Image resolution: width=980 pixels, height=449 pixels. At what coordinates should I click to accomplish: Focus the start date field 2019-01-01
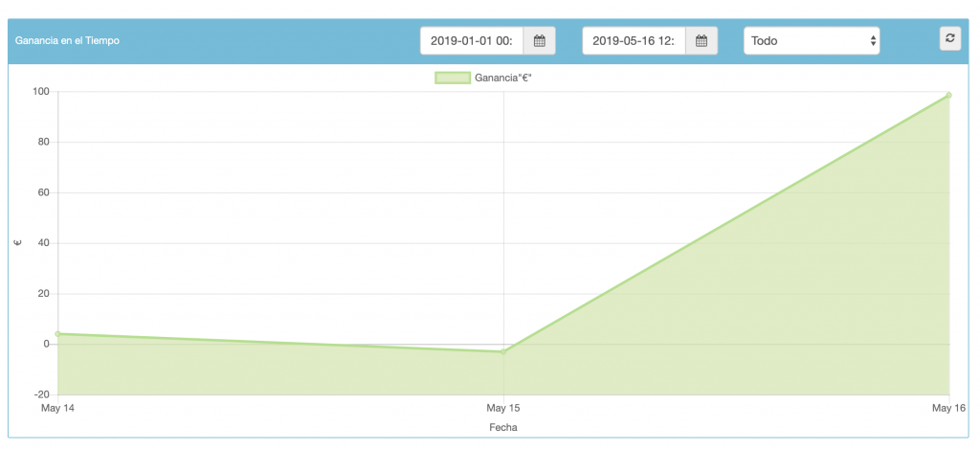(x=472, y=40)
